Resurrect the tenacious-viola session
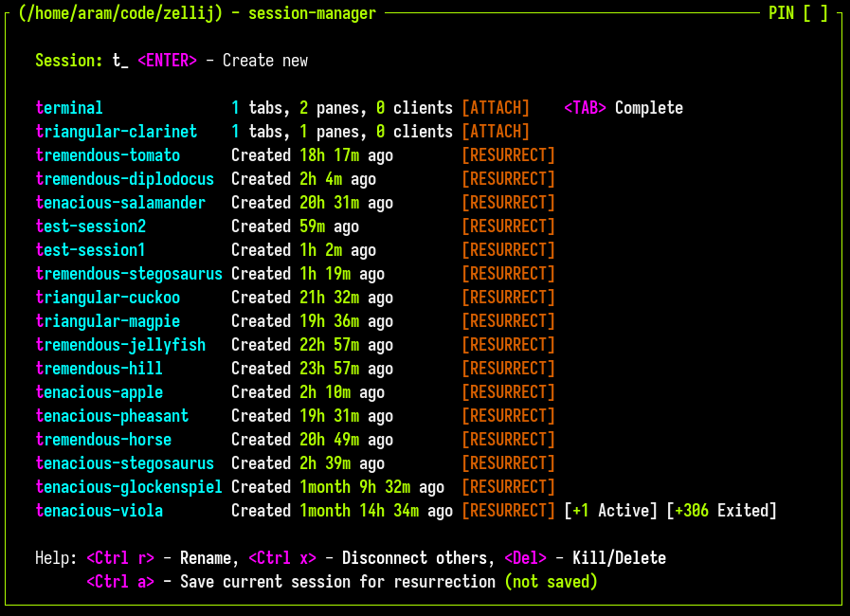 click(508, 510)
